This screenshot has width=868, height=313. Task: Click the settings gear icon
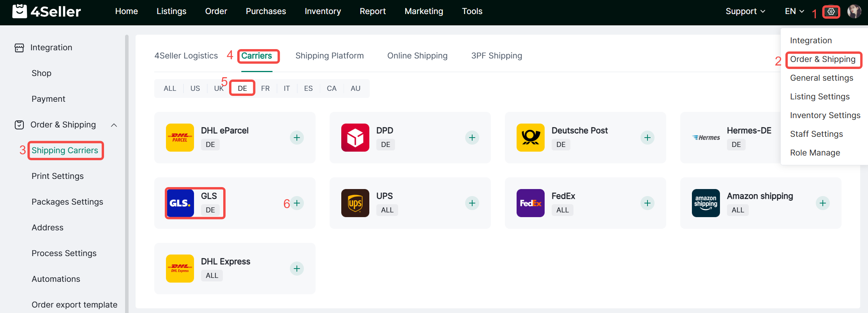[831, 12]
